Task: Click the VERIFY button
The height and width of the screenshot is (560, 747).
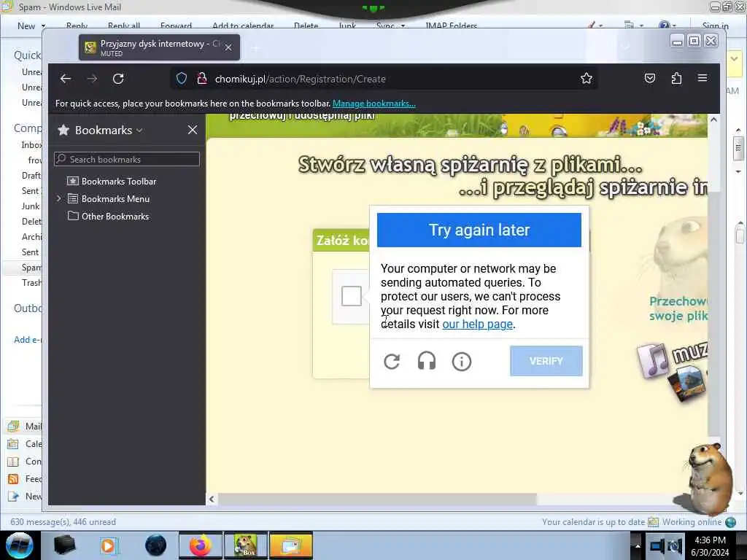Action: (546, 361)
